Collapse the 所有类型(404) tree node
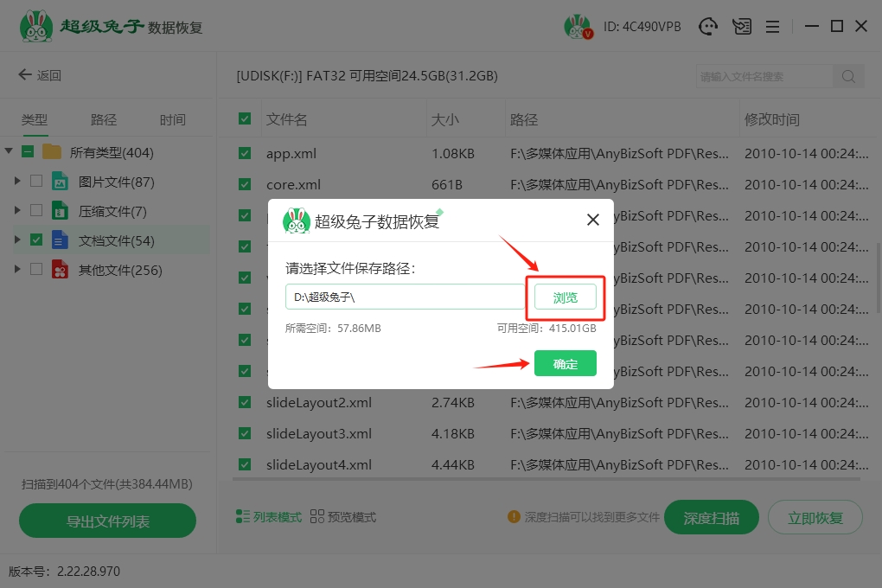 point(9,152)
